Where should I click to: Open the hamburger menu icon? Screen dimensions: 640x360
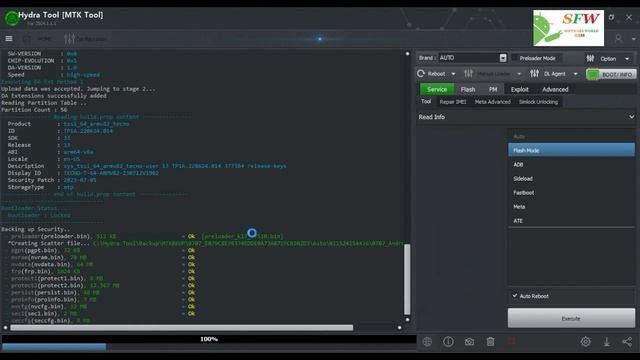click(x=9, y=39)
